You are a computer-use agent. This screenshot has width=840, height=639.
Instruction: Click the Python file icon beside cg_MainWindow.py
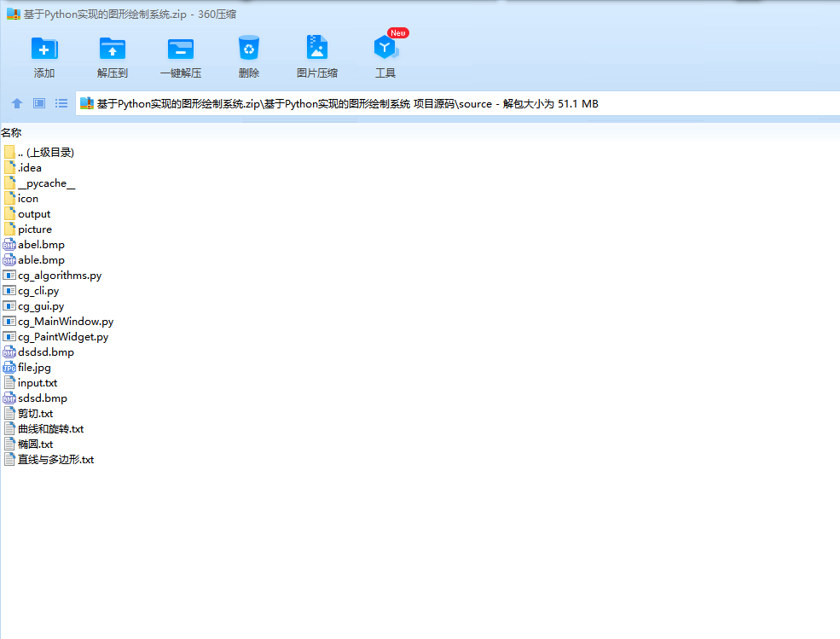[x=9, y=322]
